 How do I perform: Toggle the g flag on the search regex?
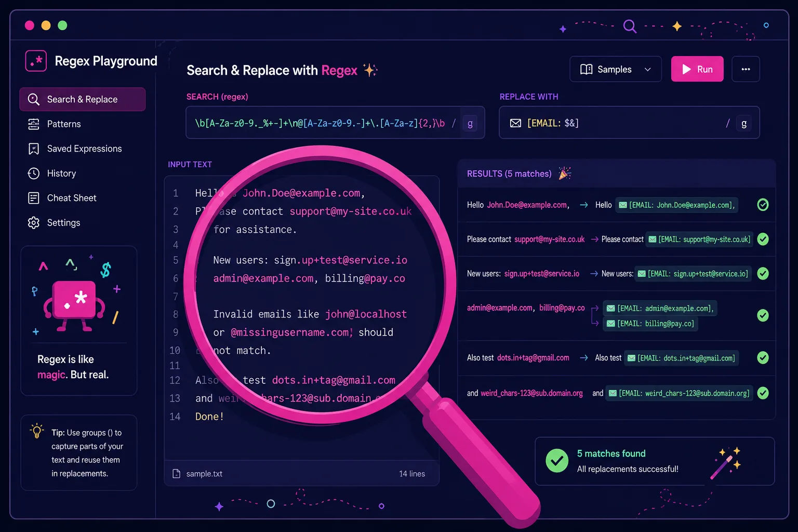[x=470, y=124]
